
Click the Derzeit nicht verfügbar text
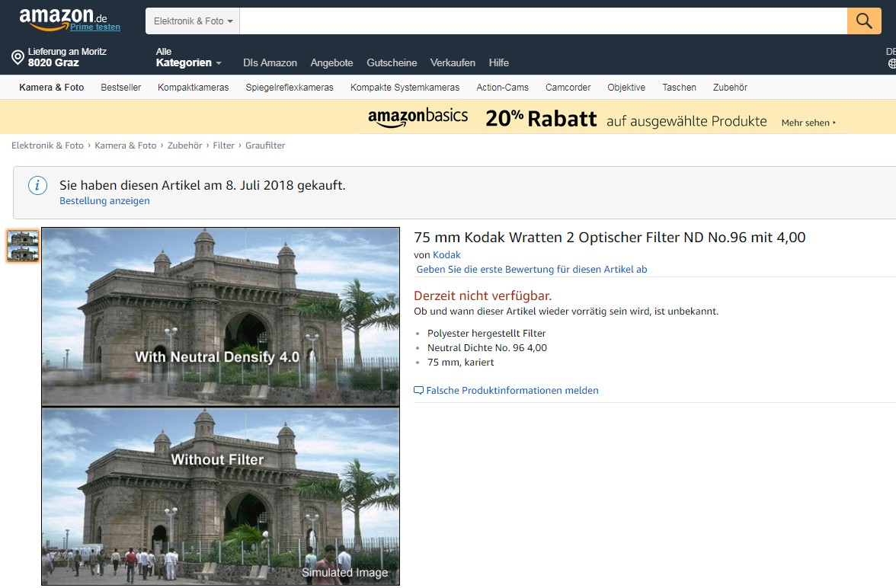click(482, 296)
